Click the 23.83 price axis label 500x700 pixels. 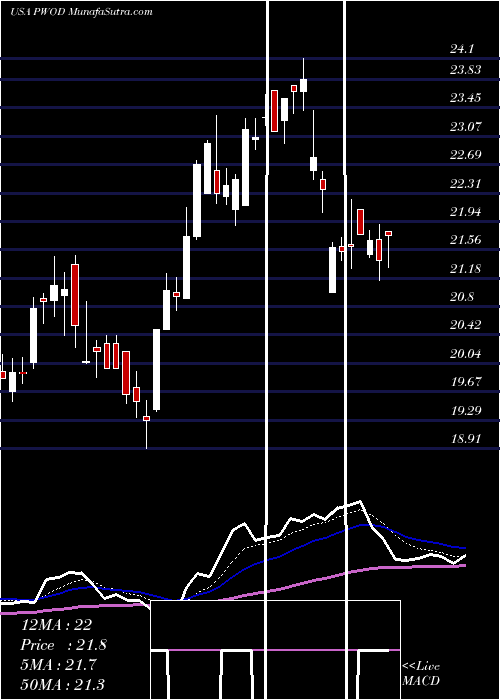(x=466, y=69)
